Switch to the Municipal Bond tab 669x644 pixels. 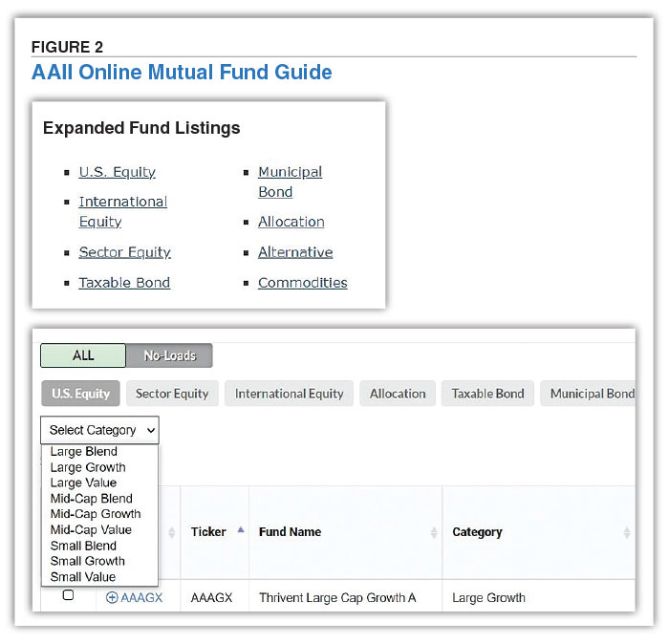point(588,394)
